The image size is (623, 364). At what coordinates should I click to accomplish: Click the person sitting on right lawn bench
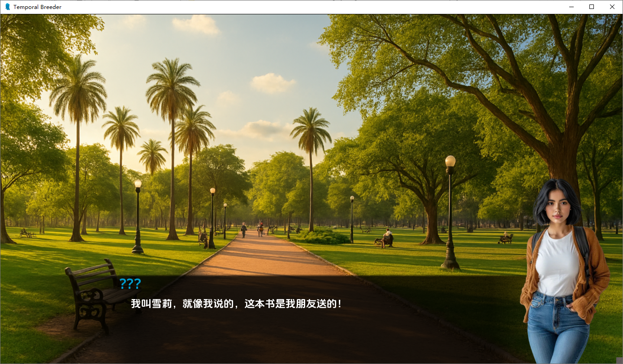click(387, 238)
